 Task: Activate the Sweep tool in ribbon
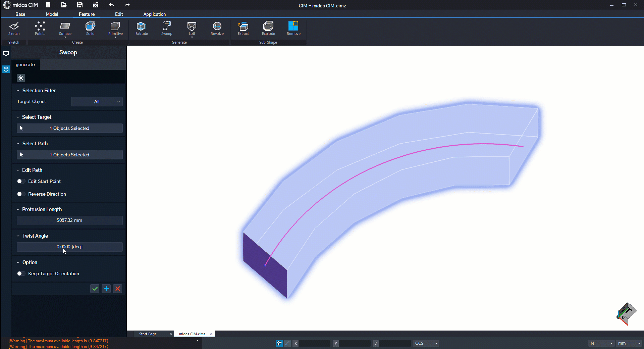coord(167,29)
